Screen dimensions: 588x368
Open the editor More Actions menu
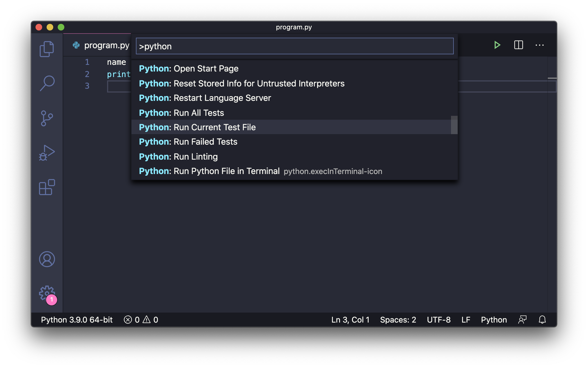(540, 45)
